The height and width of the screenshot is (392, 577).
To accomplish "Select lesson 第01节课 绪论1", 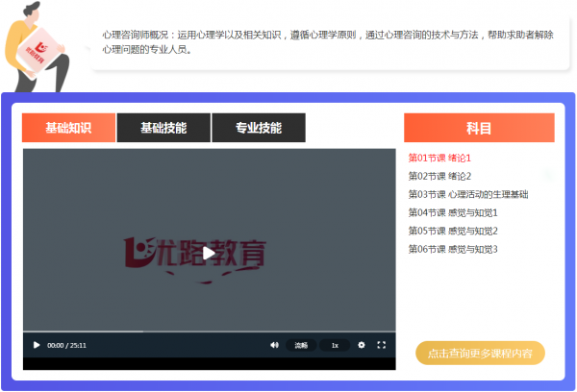I will (x=439, y=158).
